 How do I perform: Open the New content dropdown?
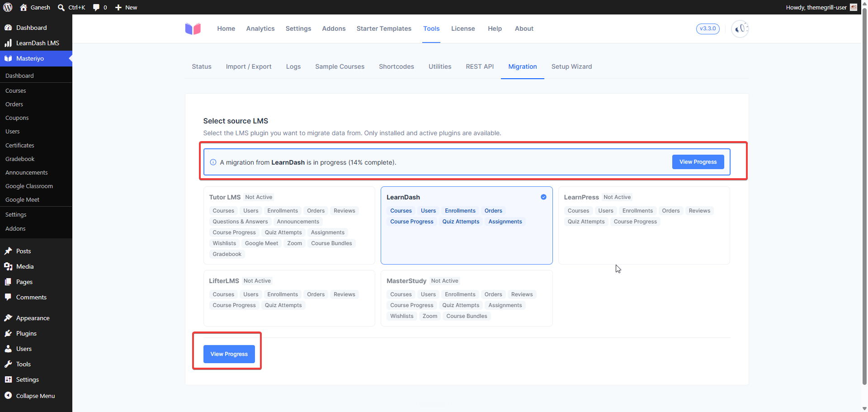(x=126, y=7)
